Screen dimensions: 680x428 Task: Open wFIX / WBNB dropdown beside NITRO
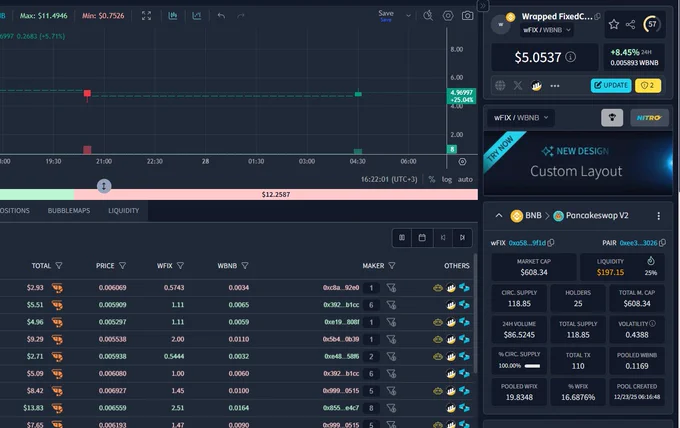521,118
